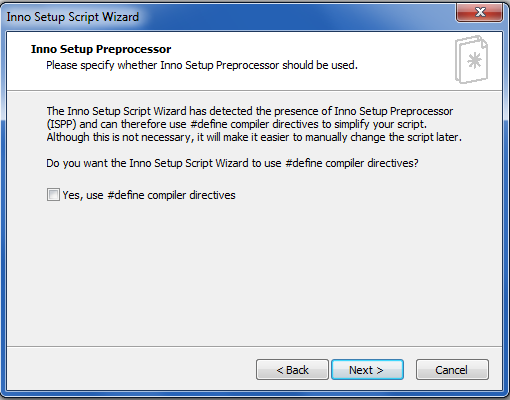510x400 pixels.
Task: Select the bold Inno Setup Preprocessor heading
Action: [101, 49]
